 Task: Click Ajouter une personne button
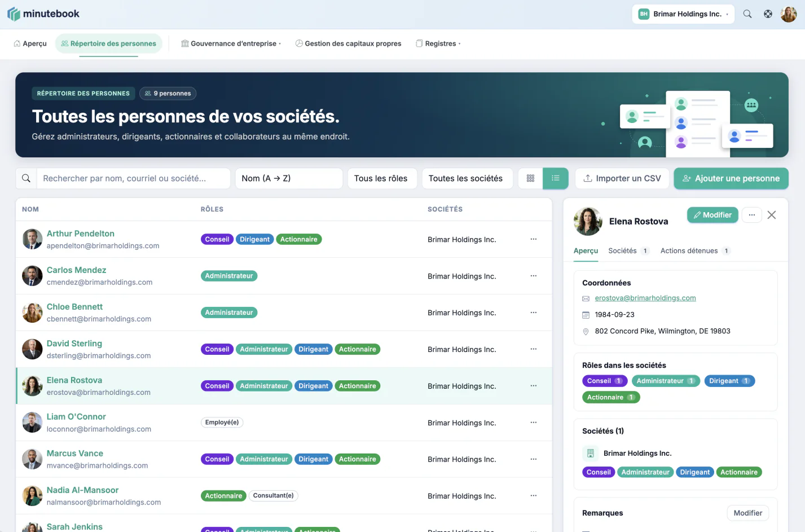click(x=731, y=178)
